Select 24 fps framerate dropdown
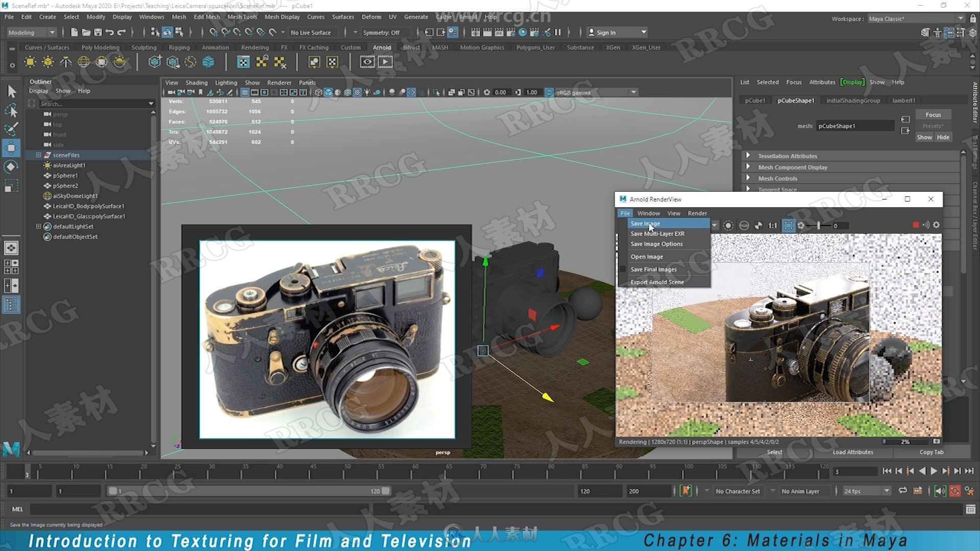This screenshot has width=980, height=551. pos(862,490)
